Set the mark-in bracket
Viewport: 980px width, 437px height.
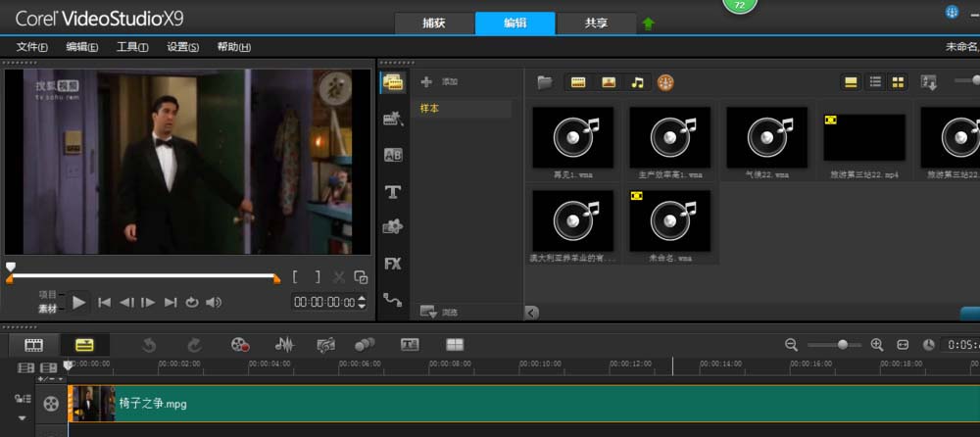[x=295, y=277]
